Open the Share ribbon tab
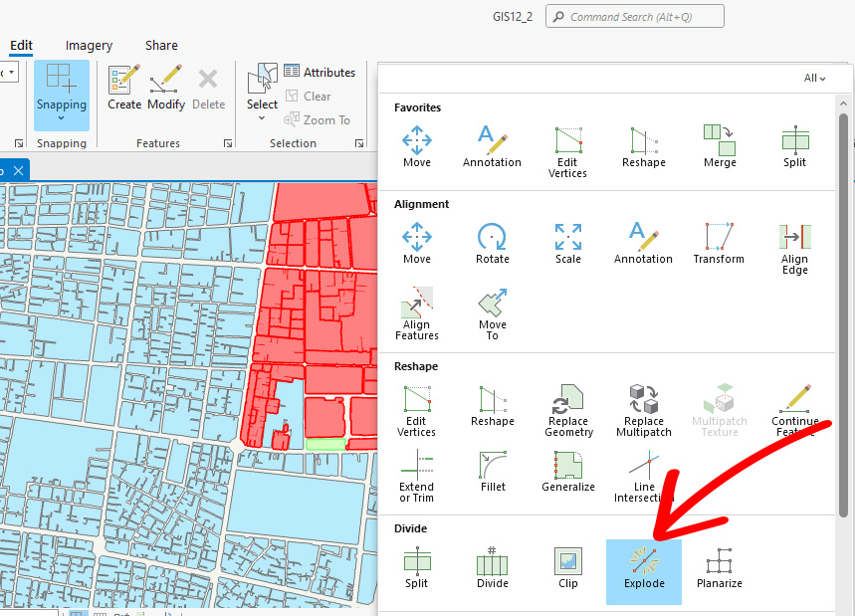 [x=161, y=45]
